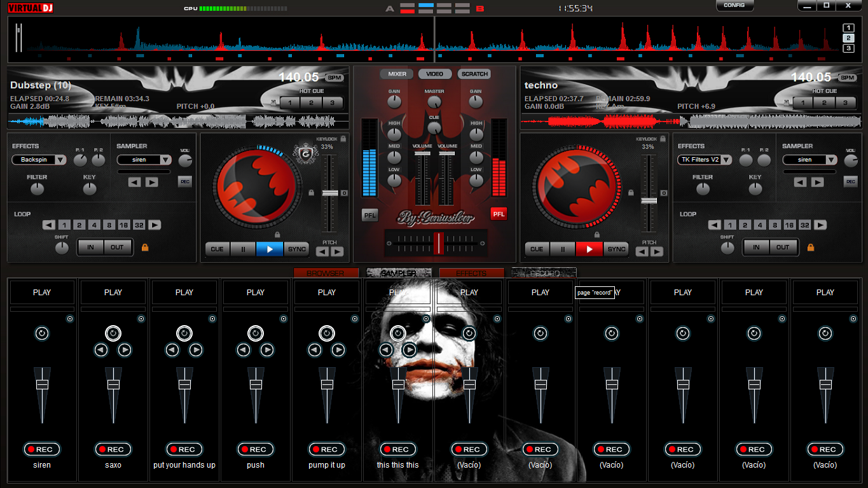
Task: Set loop OUT point on the right deck
Action: coord(783,247)
